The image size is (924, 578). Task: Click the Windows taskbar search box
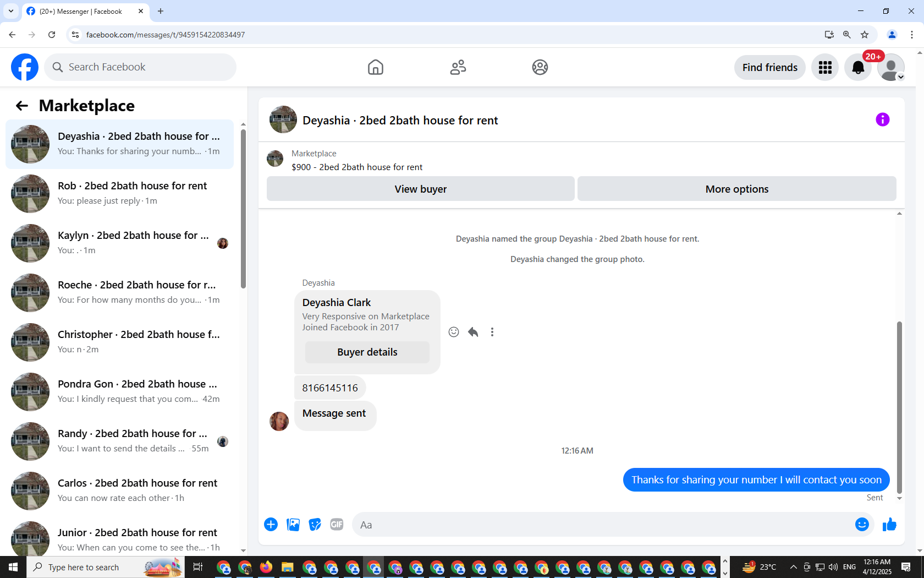[x=105, y=567]
